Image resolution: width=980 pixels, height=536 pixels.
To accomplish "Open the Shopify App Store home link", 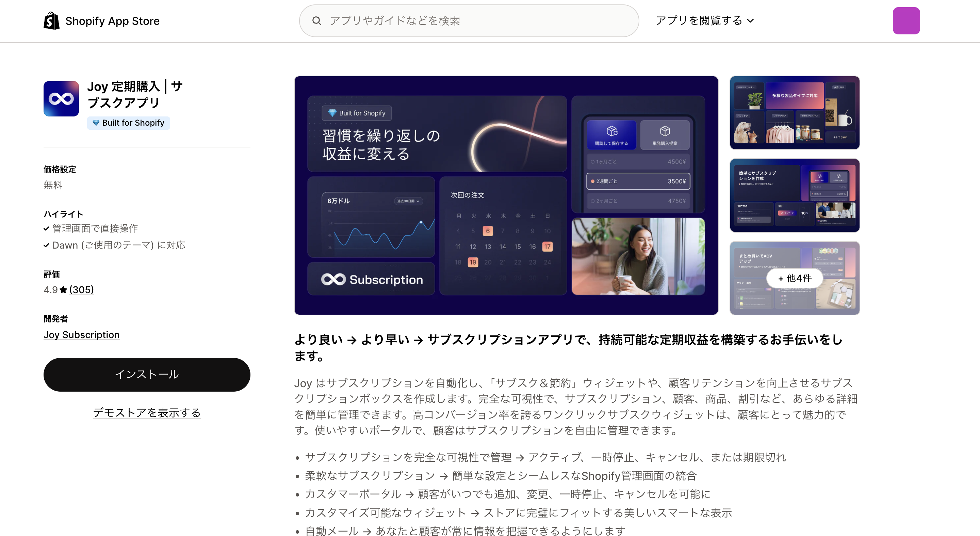I will (x=112, y=21).
